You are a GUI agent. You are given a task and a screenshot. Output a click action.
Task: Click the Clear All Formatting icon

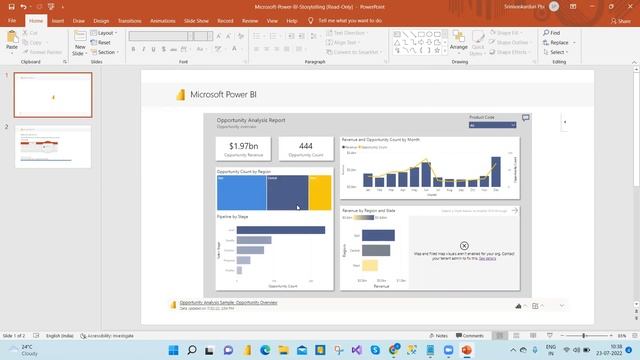241,36
